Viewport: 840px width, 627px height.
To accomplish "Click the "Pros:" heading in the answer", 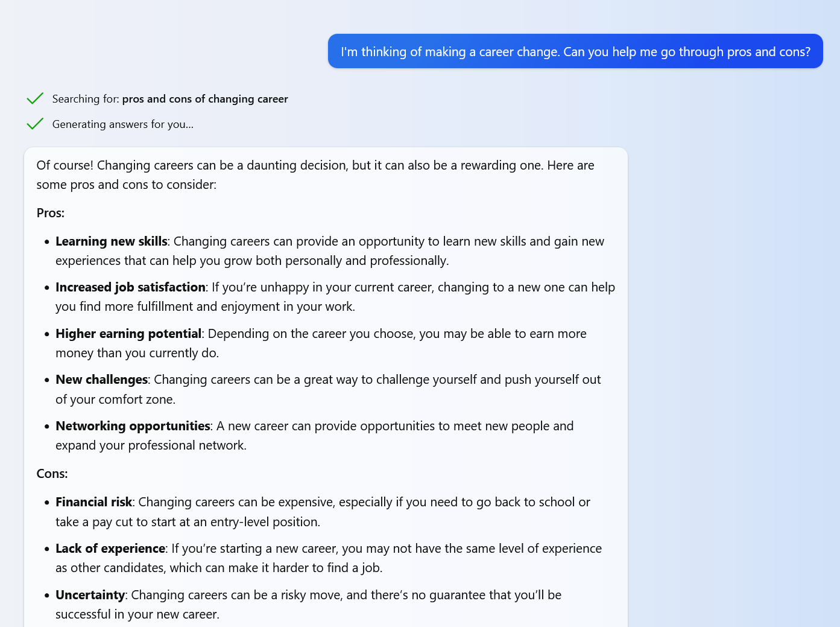I will tap(51, 213).
